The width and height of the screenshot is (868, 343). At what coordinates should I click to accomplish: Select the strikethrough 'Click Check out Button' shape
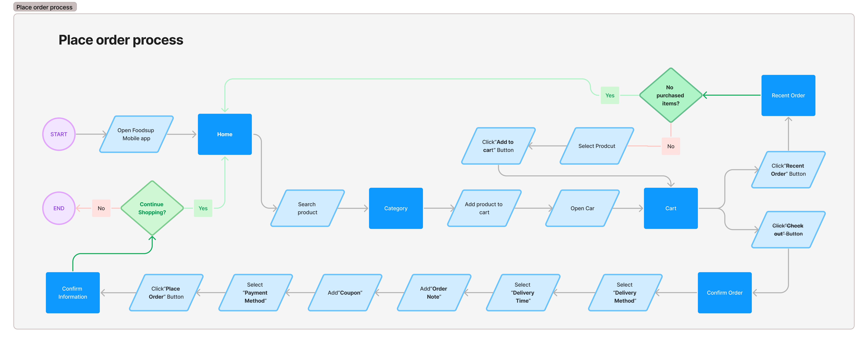(788, 230)
